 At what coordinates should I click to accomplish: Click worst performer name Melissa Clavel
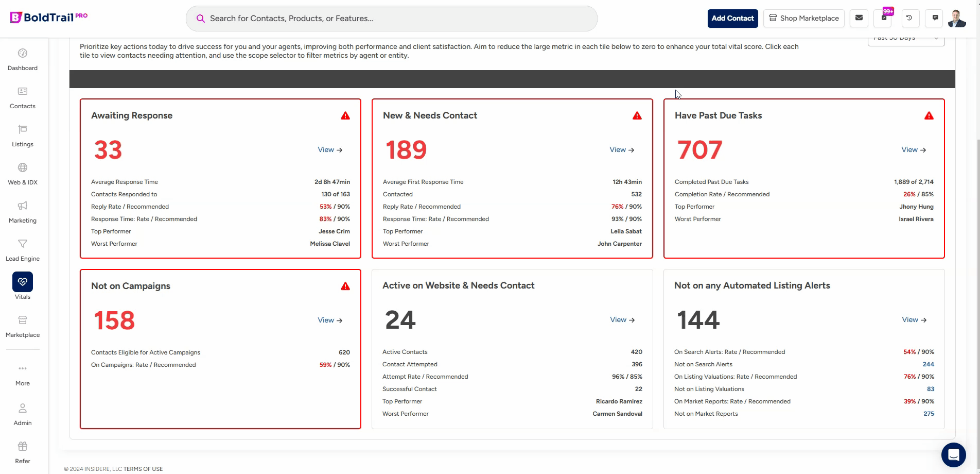(330, 244)
